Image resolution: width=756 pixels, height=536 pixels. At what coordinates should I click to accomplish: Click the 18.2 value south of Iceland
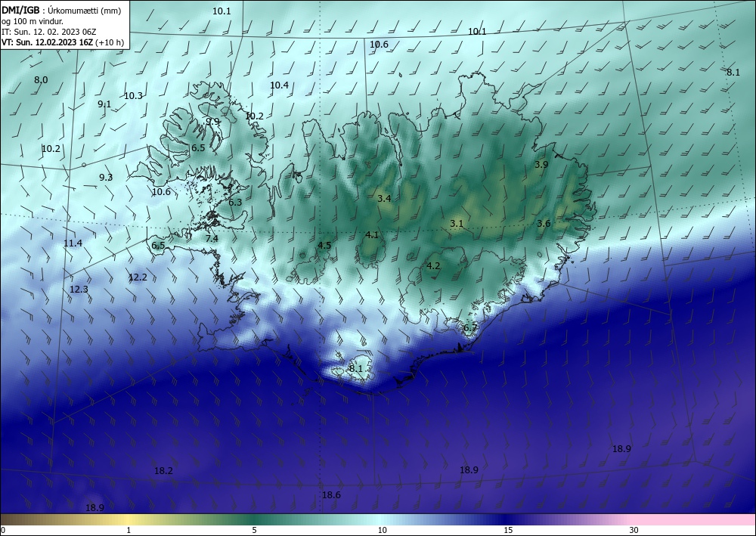point(163,471)
